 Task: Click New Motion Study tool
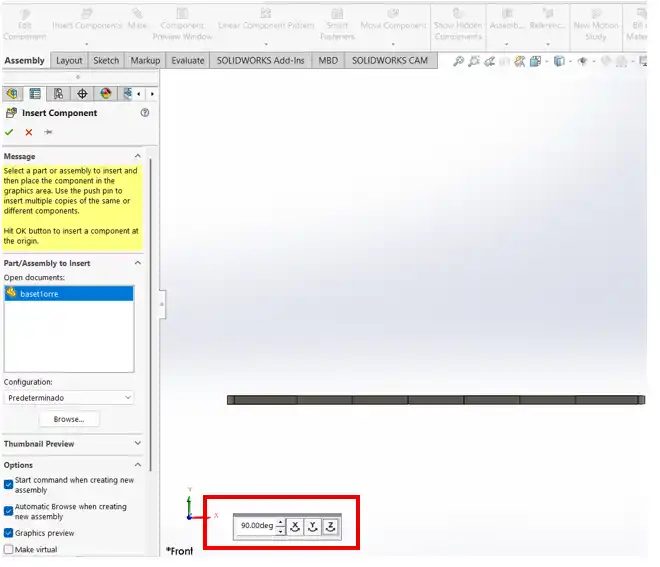[x=596, y=24]
